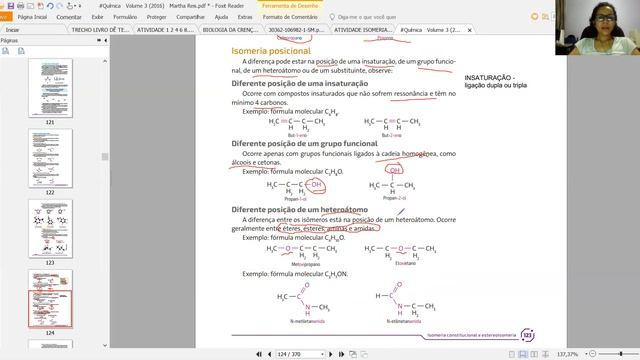Click the navigation panel splitter handle
The height and width of the screenshot is (360, 640).
[105, 157]
